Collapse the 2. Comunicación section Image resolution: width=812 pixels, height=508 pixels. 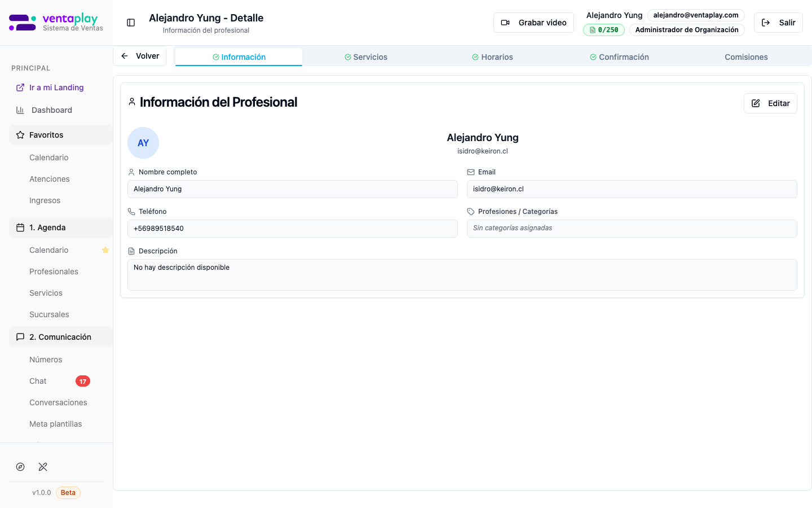coord(60,337)
